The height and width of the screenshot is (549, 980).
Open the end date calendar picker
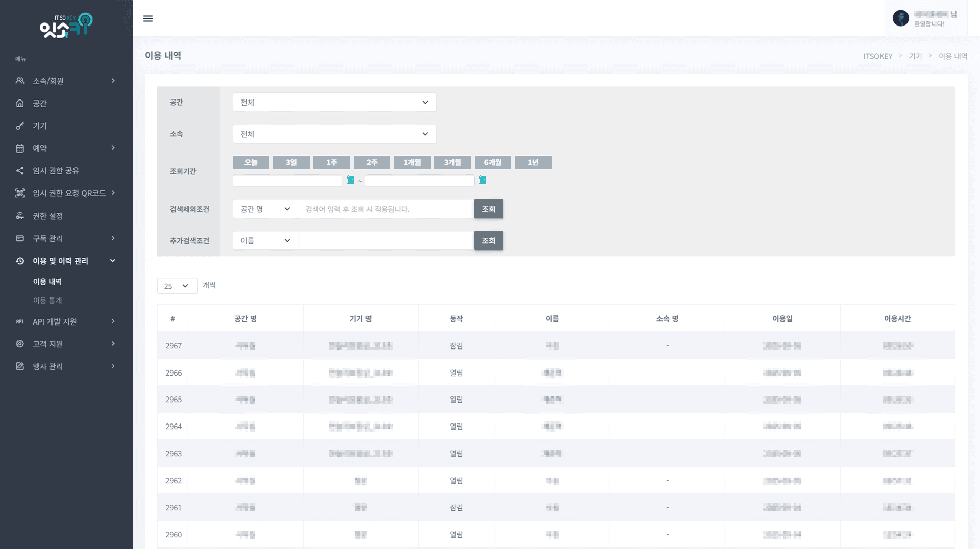pyautogui.click(x=482, y=180)
